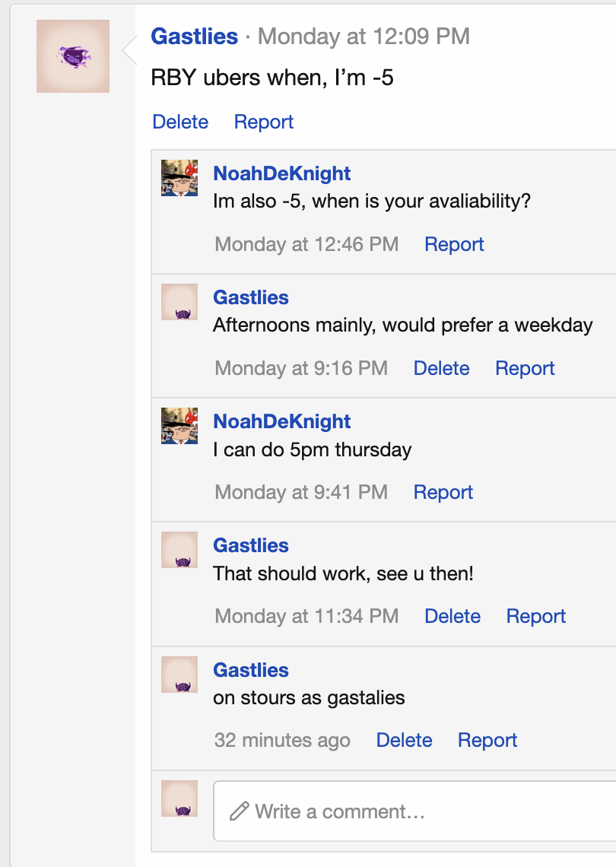Image resolution: width=616 pixels, height=867 pixels.
Task: Click NoahDeKnight's avatar beside 5pm thursday comment
Action: 179,426
